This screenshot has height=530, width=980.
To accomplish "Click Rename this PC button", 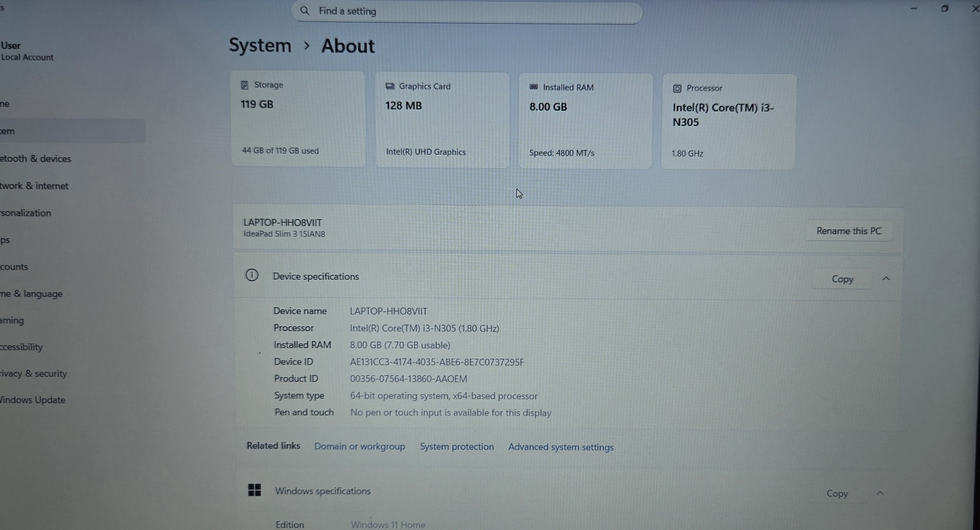I will (848, 231).
